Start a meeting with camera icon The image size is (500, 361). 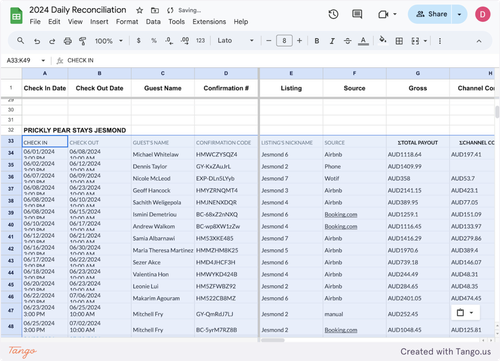(x=383, y=14)
